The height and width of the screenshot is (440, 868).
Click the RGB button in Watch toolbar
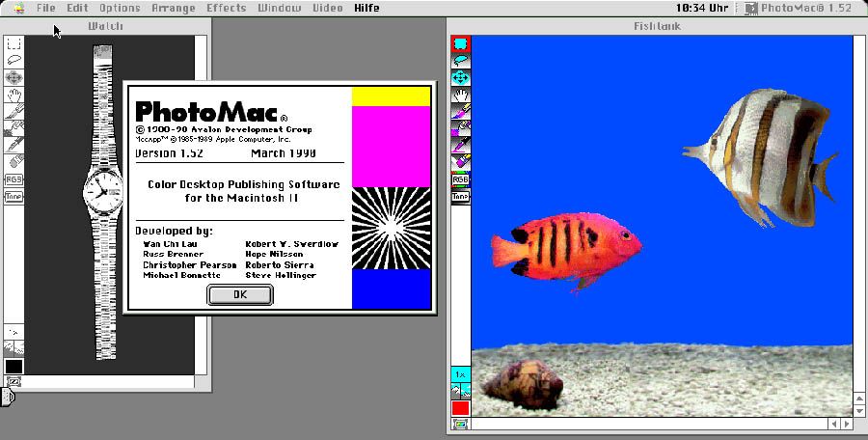(14, 179)
